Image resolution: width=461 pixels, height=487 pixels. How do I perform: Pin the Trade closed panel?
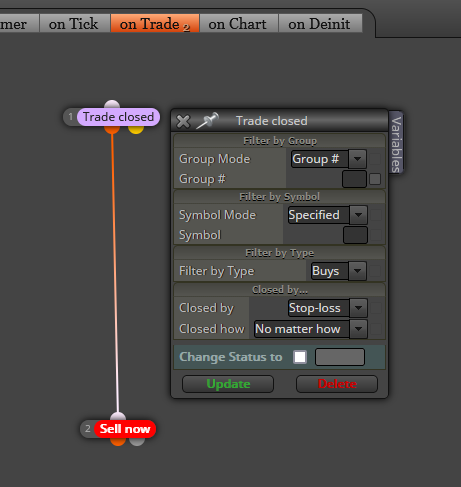click(207, 120)
